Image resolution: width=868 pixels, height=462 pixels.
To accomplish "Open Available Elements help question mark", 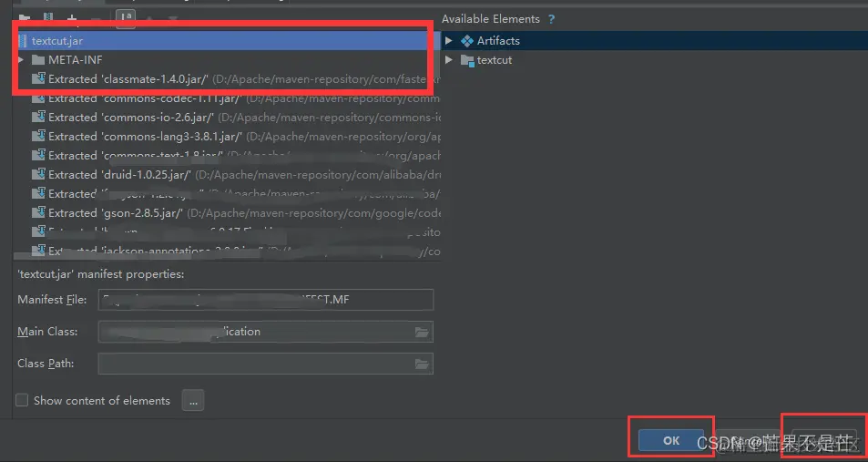I will 551,19.
